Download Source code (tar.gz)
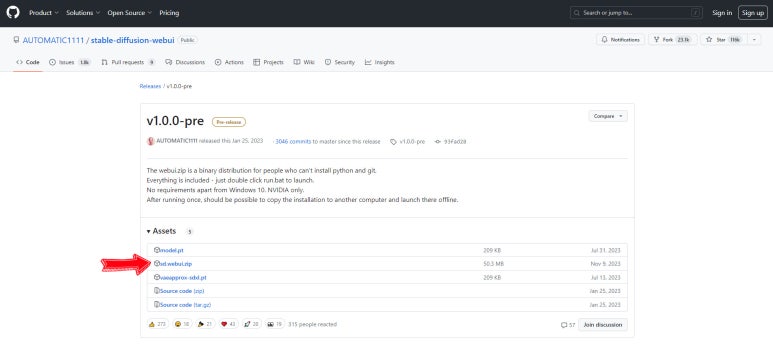773x362 pixels. pos(185,305)
